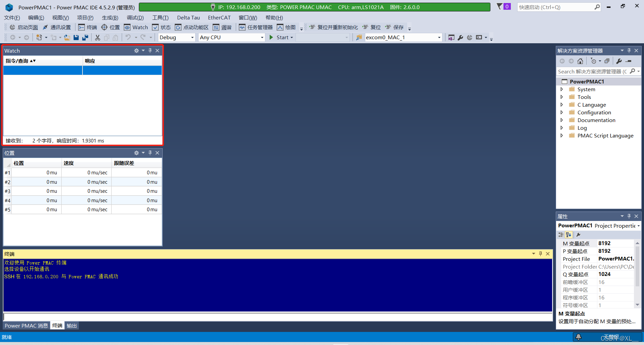Image resolution: width=644 pixels, height=345 pixels.
Task: Switch to the 输出 output tab
Action: point(71,326)
